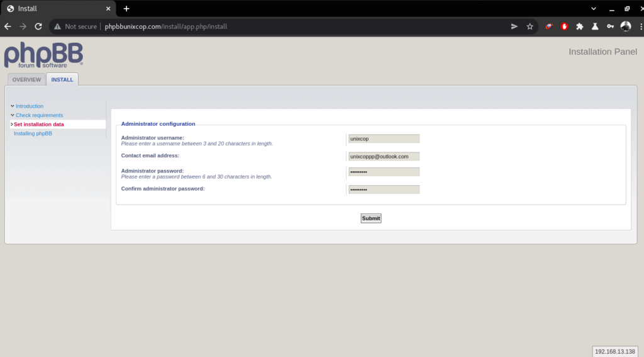Image resolution: width=644 pixels, height=357 pixels.
Task: Click the phpBB logo
Action: (x=43, y=55)
